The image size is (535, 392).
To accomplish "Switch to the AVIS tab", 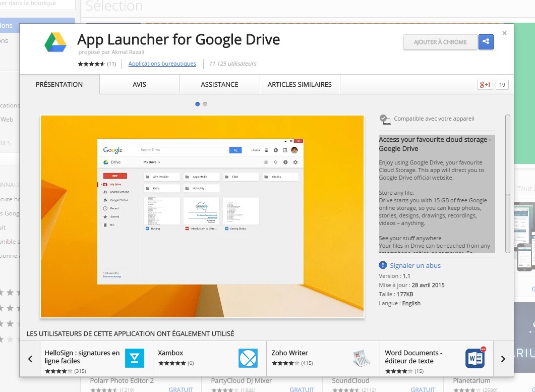I will 139,84.
